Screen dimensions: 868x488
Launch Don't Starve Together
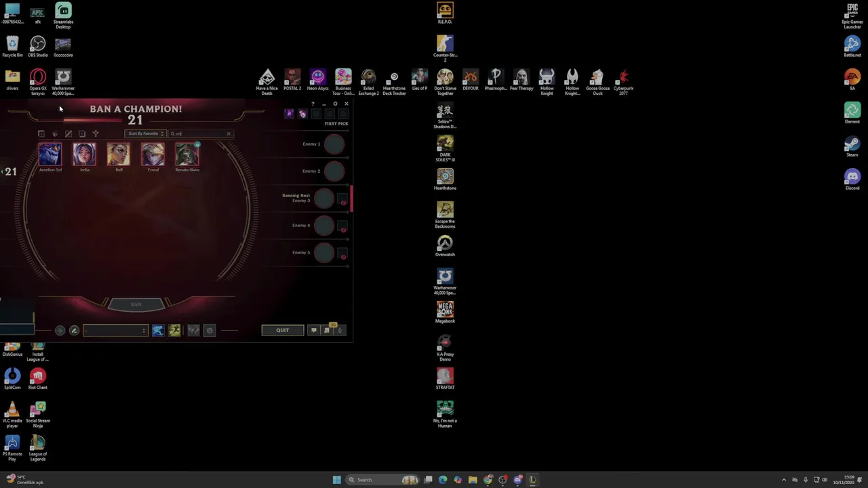coord(445,82)
